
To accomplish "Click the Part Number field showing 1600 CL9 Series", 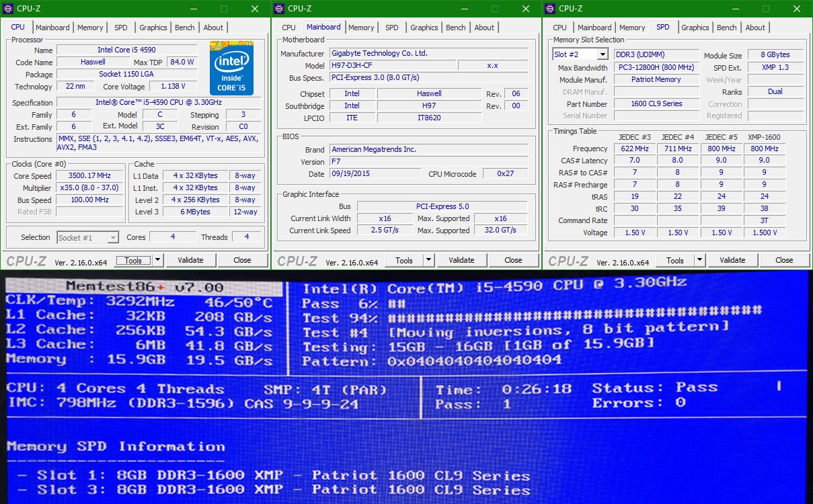I will tap(656, 104).
